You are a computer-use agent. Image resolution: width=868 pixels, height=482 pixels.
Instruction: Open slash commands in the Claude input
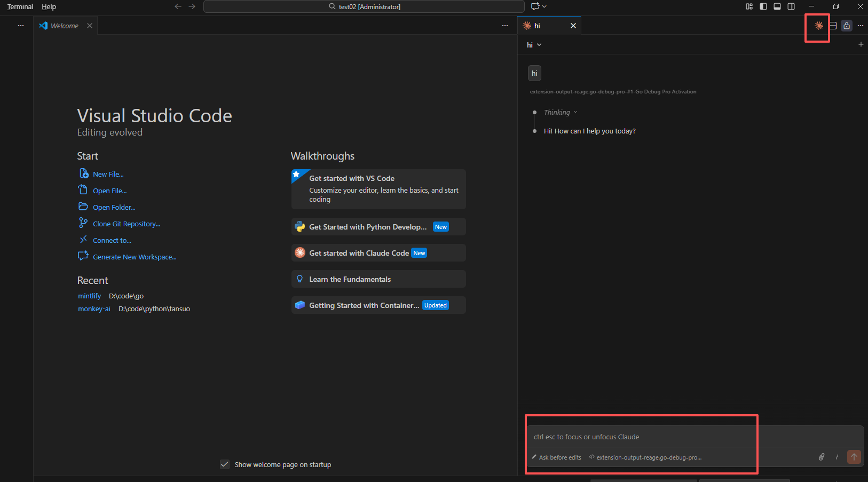[836, 457]
